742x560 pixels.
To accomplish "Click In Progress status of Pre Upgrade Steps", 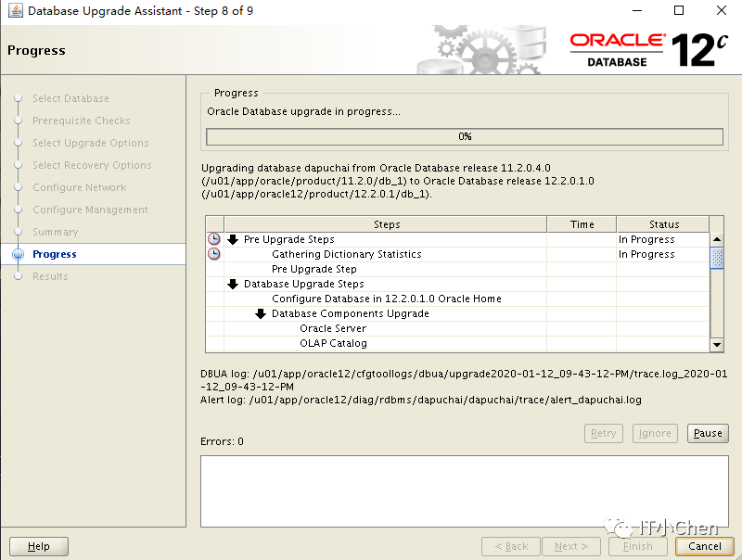I will [x=646, y=240].
